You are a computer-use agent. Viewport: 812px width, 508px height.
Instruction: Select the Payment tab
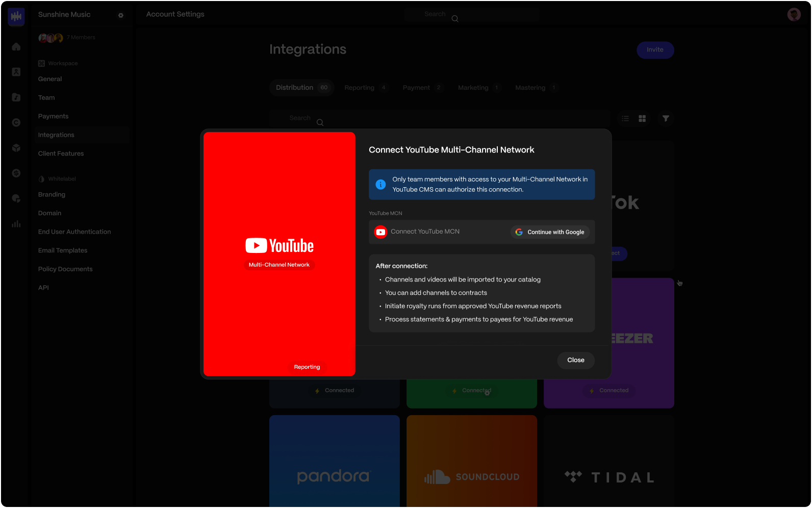tap(422, 88)
